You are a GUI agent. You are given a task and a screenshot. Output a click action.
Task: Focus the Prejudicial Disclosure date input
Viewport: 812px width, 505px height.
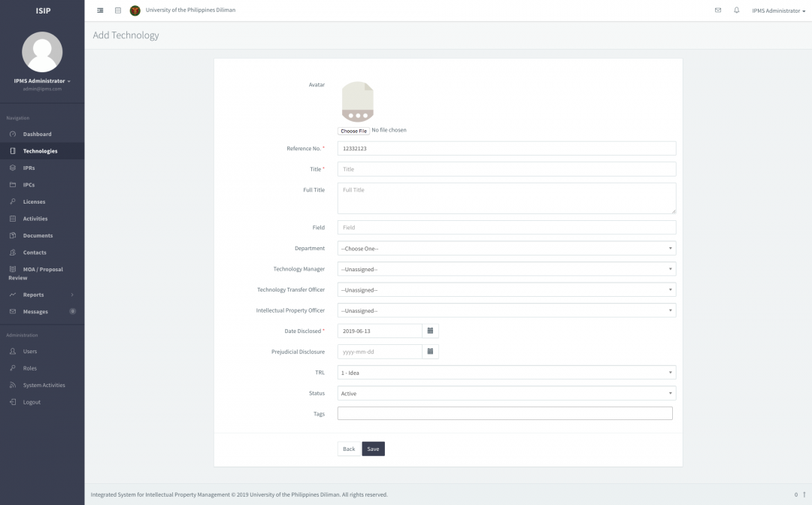pos(380,352)
